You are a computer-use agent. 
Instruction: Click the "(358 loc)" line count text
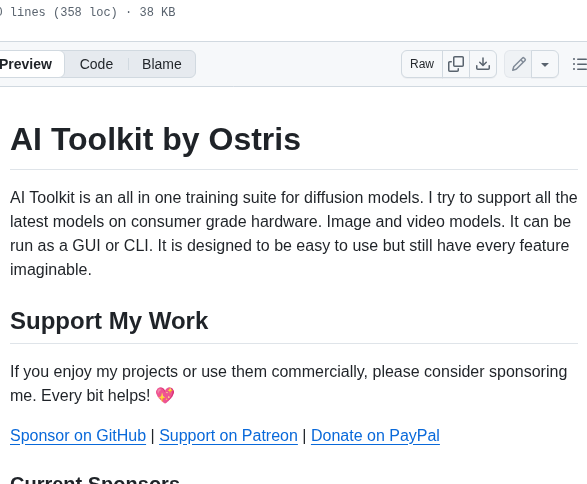click(x=85, y=12)
